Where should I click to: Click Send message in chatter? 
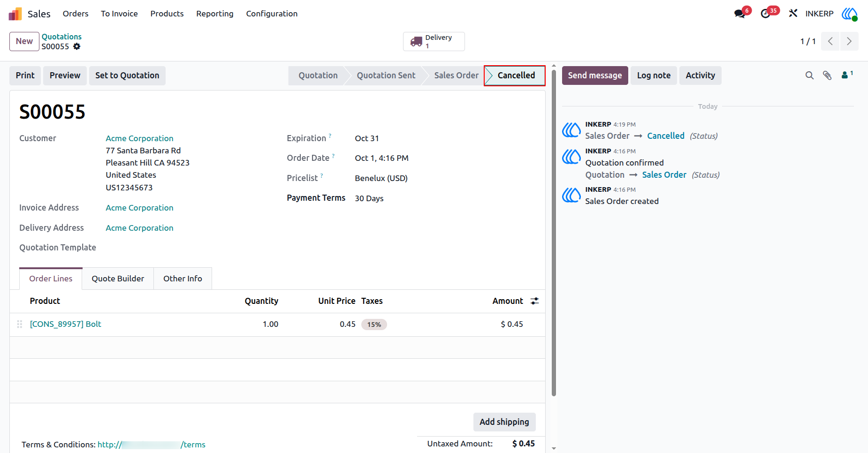[x=595, y=75]
